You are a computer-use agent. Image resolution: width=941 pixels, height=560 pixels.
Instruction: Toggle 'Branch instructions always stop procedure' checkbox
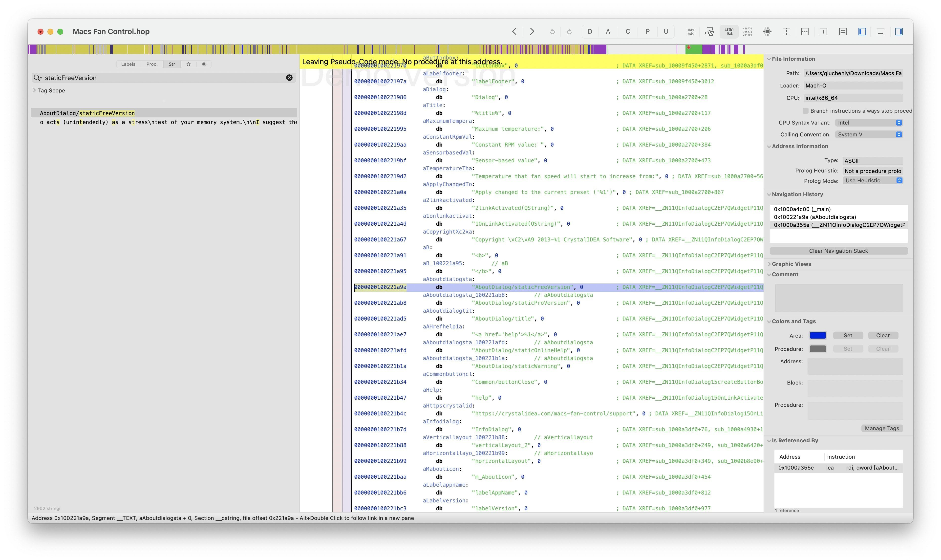tap(806, 111)
